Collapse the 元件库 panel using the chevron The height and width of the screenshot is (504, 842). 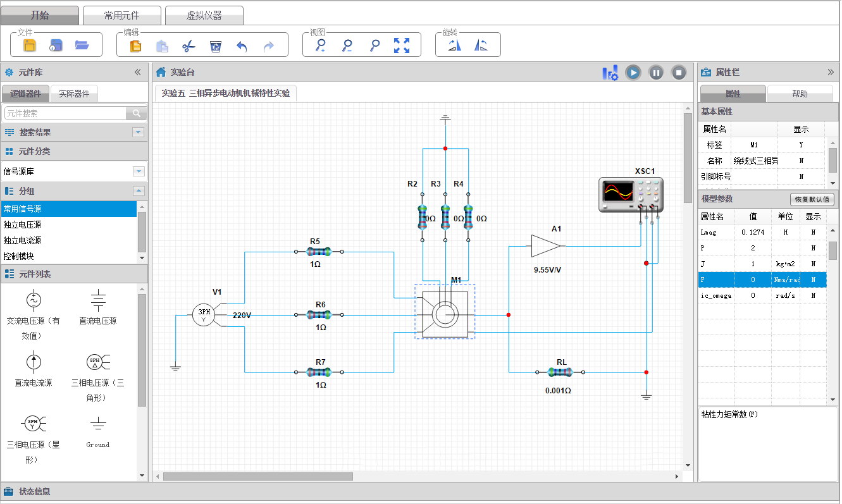click(x=138, y=72)
